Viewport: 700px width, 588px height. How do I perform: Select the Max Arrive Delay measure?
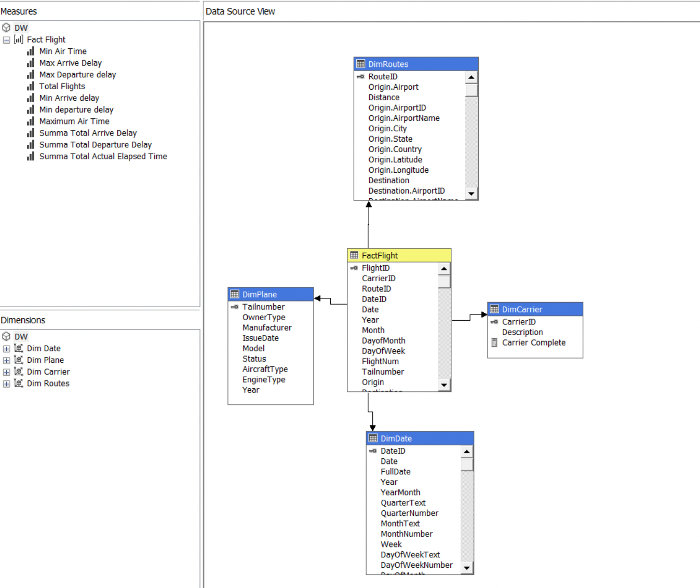click(70, 62)
